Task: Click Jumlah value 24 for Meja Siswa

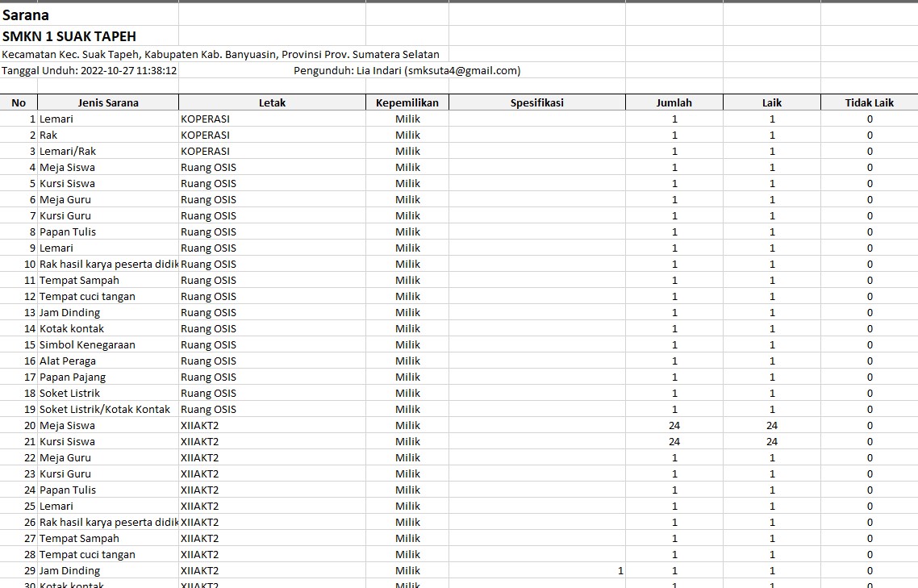Action: point(674,425)
